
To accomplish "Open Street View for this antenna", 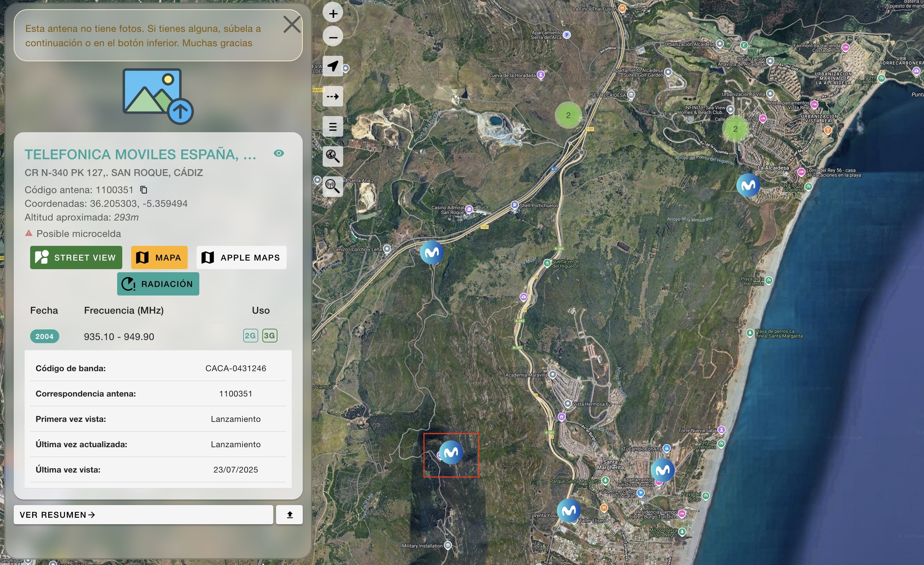I will tap(76, 258).
